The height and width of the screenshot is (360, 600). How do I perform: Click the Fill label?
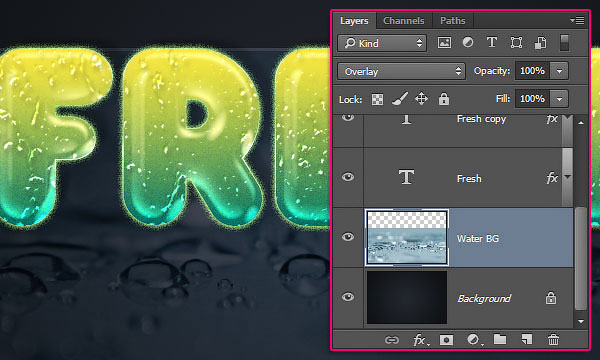503,99
